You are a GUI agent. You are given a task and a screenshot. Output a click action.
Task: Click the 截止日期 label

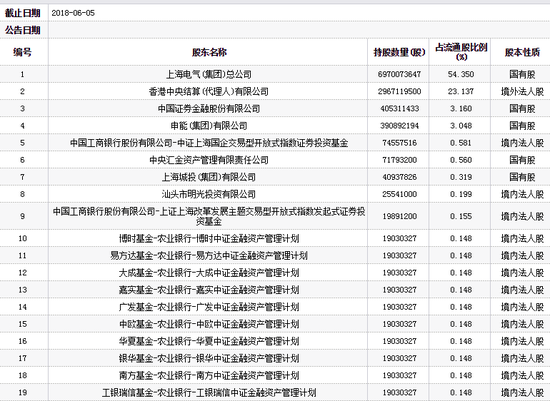[x=23, y=13]
